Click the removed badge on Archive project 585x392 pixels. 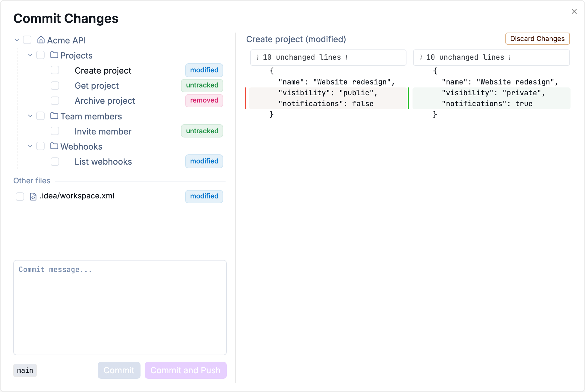click(204, 100)
